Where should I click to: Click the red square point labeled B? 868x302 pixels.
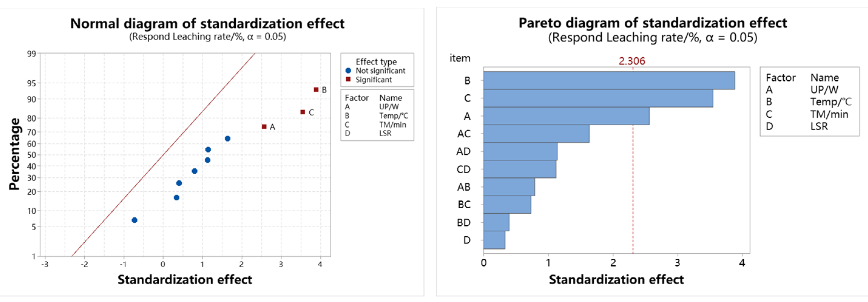(x=316, y=89)
